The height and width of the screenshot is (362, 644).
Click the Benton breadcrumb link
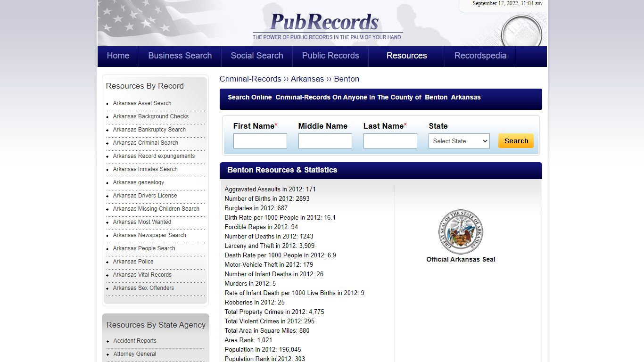347,79
